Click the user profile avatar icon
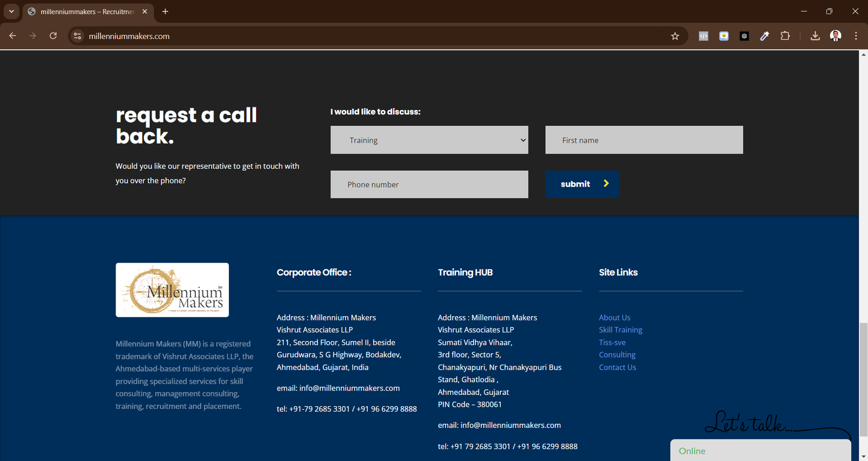Image resolution: width=868 pixels, height=461 pixels. point(835,36)
